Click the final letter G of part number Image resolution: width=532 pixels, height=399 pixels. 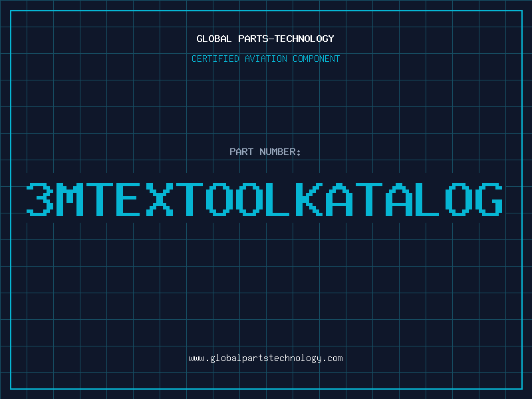click(x=490, y=199)
